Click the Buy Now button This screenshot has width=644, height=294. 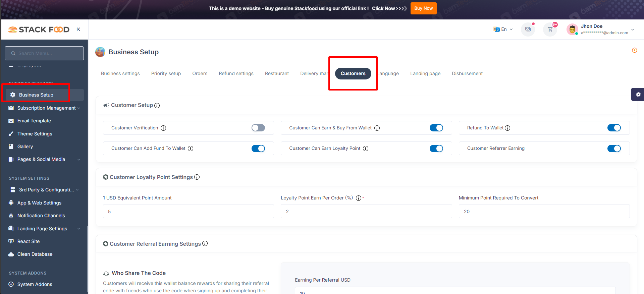424,8
